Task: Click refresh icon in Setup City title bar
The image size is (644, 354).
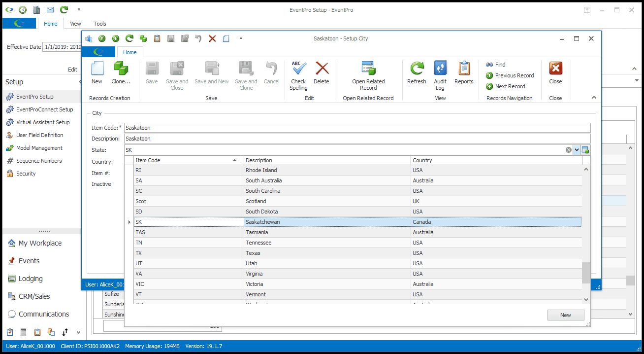Action: click(129, 38)
